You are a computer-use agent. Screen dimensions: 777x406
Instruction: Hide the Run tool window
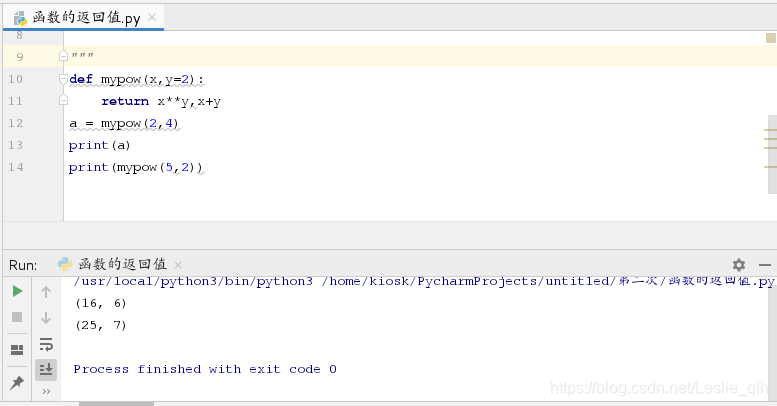(x=765, y=265)
